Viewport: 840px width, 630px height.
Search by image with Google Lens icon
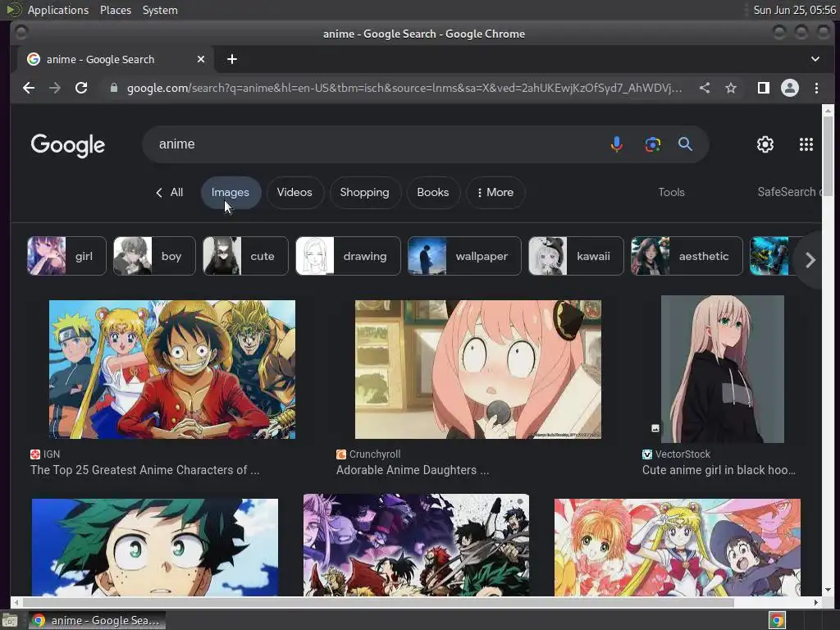pos(652,144)
